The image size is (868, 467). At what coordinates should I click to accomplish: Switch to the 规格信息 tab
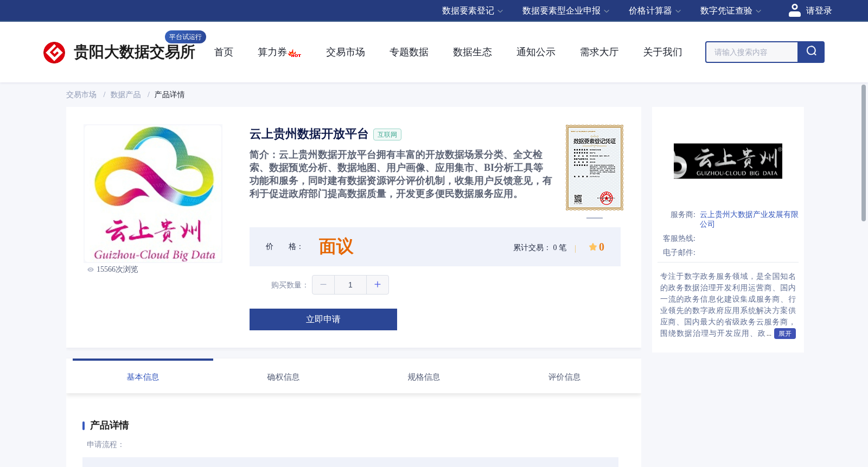click(424, 377)
